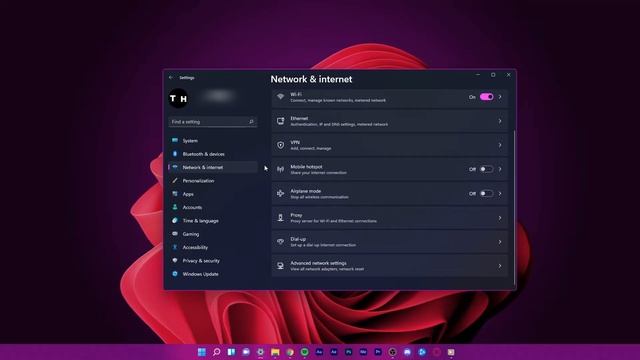Open Adobe After Effects from the taskbar
This screenshot has height=360, width=640.
334,352
